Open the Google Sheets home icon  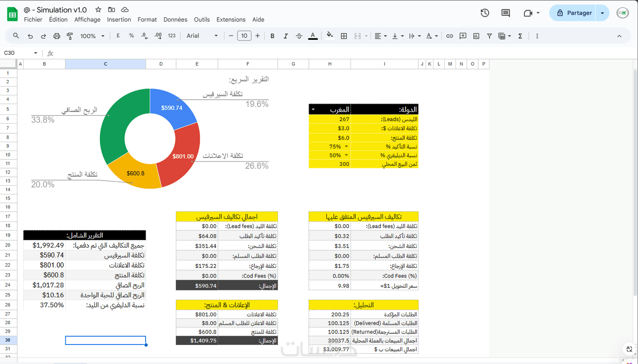pyautogui.click(x=12, y=14)
